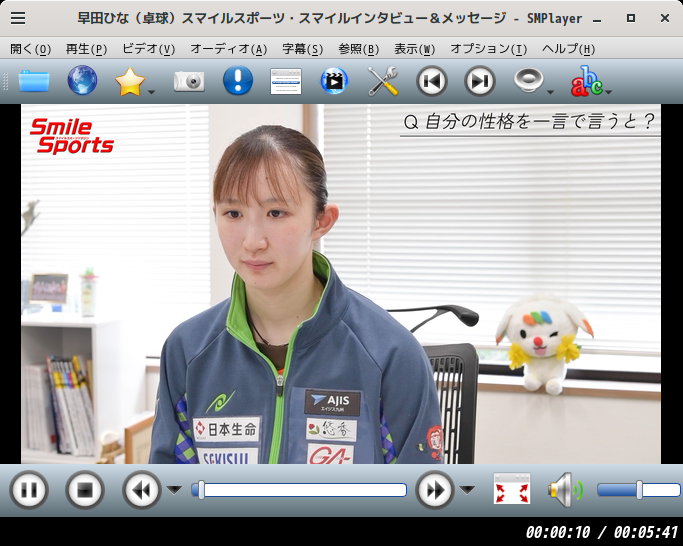Take a screenshot with the camera icon
Screen dimensions: 683x546
coord(189,81)
